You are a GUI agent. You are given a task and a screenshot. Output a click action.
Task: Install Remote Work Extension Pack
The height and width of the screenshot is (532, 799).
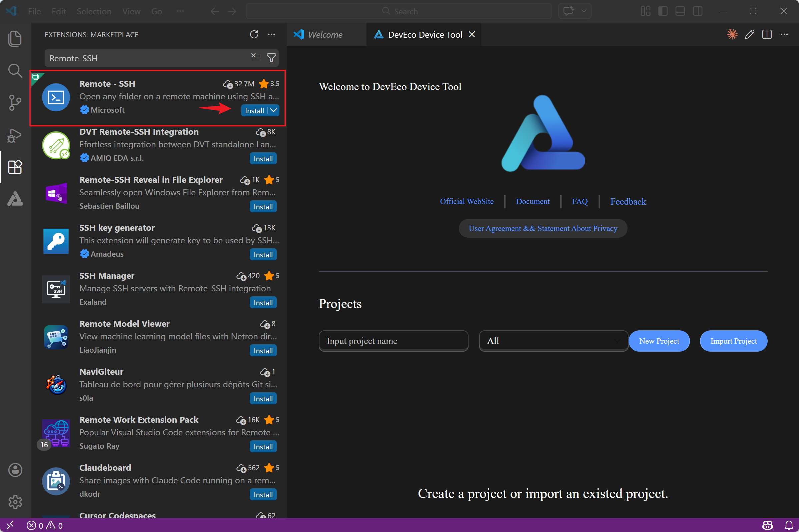pos(263,447)
